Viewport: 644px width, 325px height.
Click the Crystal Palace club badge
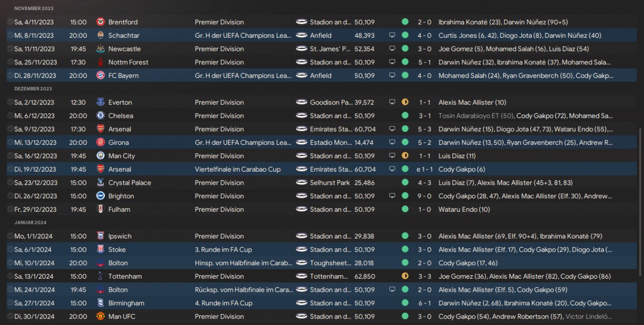coord(100,183)
